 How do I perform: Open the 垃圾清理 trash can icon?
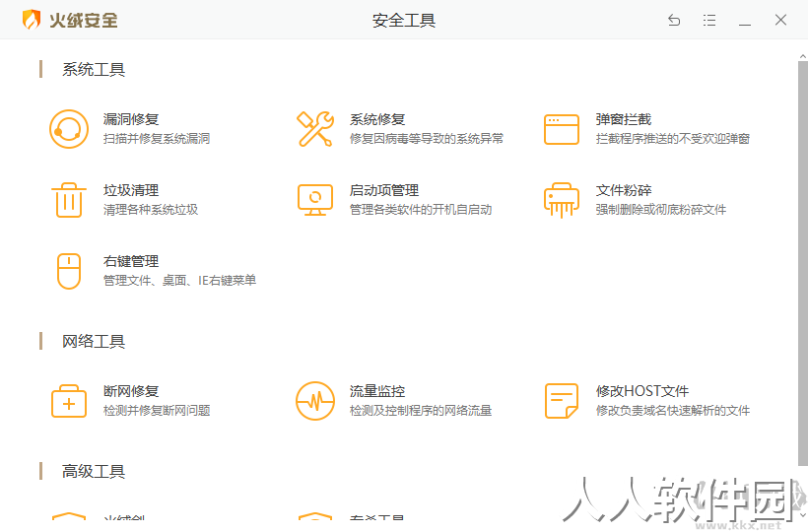pyautogui.click(x=69, y=200)
